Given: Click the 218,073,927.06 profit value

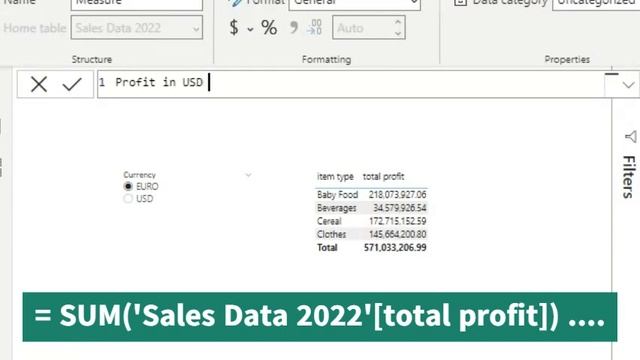Looking at the screenshot, I should pos(398,195).
